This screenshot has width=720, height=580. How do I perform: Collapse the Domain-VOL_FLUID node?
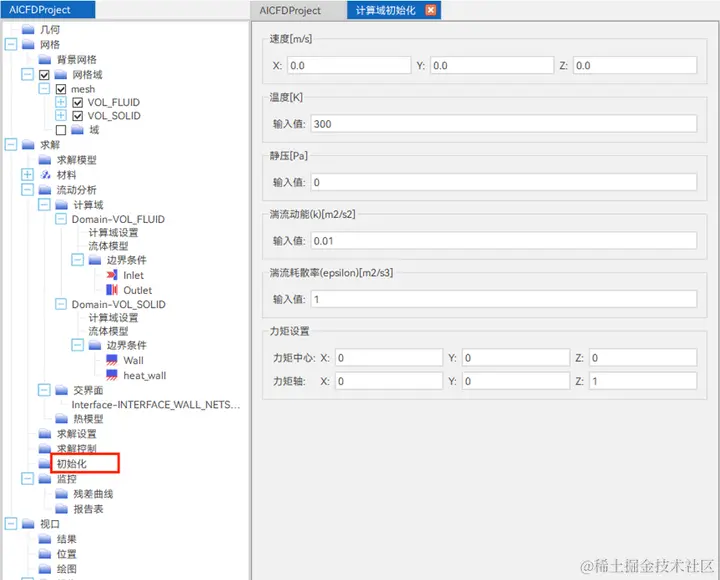(61, 219)
